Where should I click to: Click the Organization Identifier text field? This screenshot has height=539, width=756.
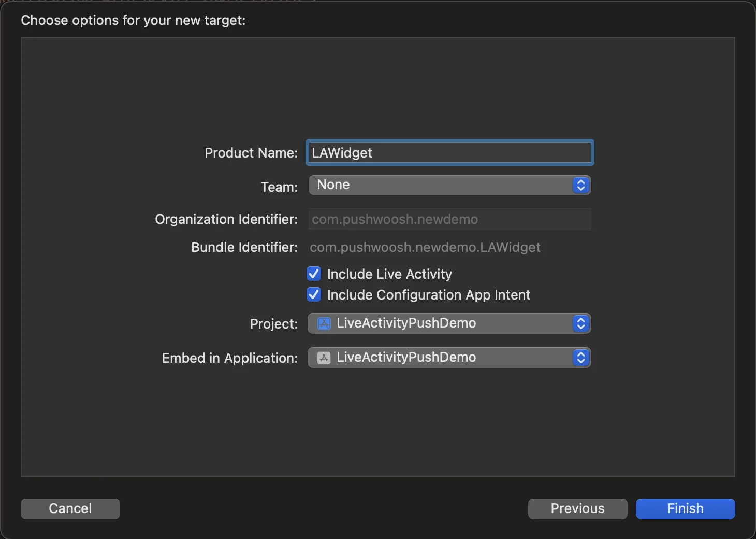pos(449,219)
